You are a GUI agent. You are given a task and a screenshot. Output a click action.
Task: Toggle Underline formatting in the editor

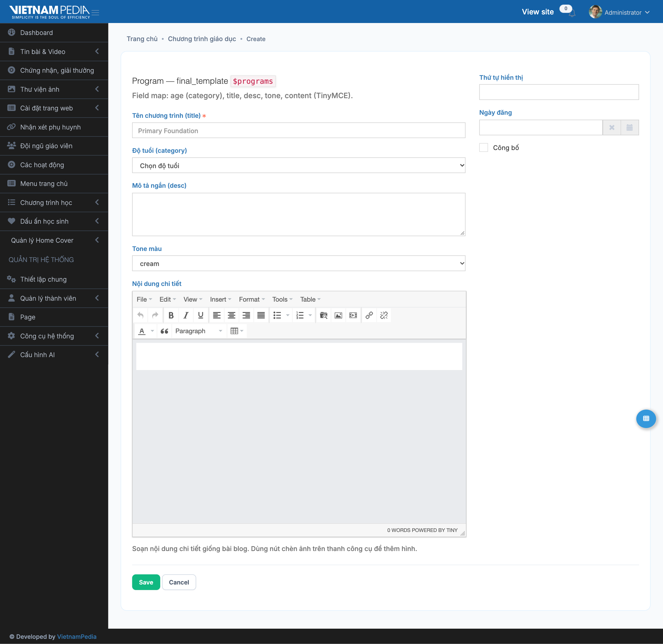point(201,315)
